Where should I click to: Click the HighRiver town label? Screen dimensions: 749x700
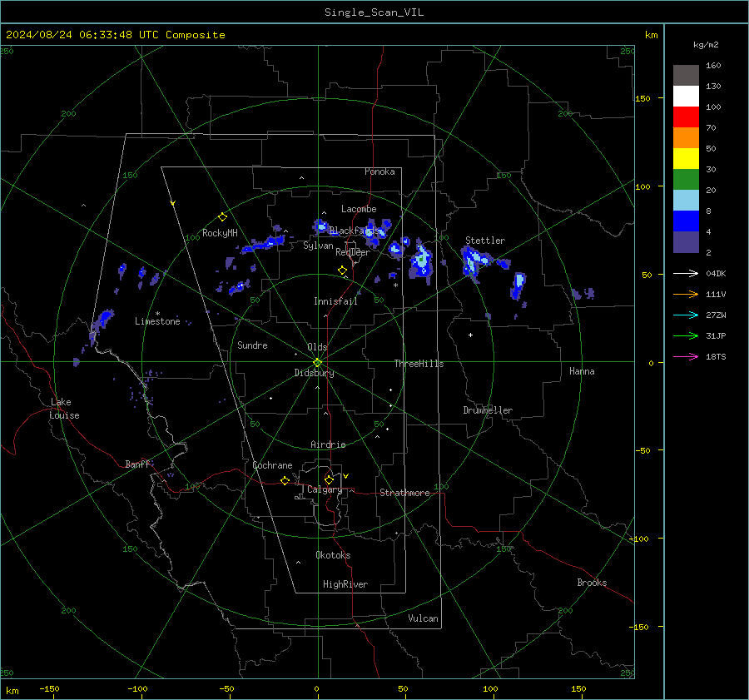345,584
